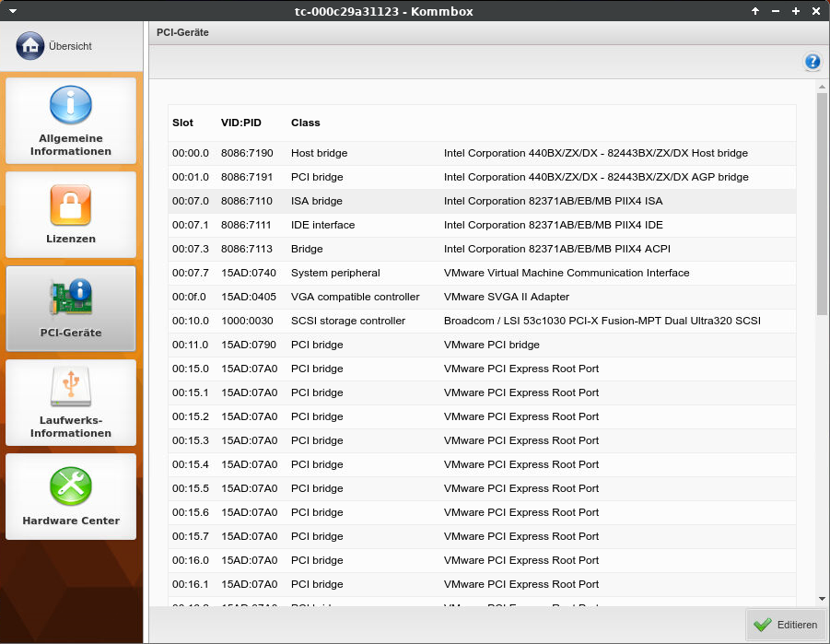Click the Übersicht label in sidebar
The width and height of the screenshot is (830, 644).
(70, 46)
